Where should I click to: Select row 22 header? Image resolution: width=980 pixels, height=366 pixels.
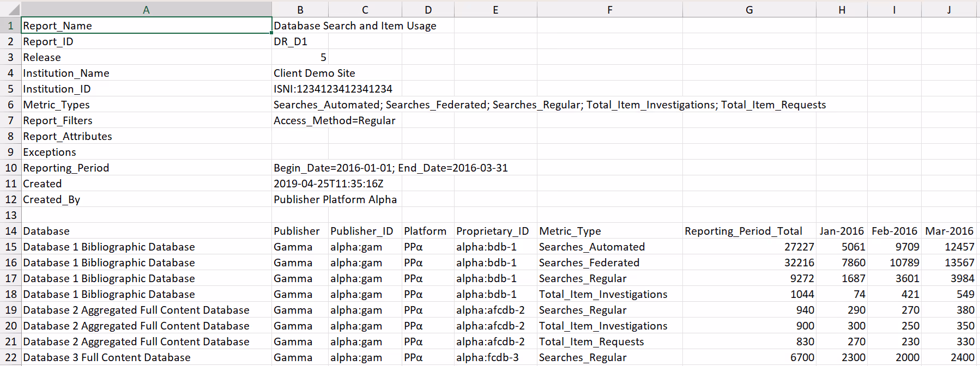pos(10,357)
